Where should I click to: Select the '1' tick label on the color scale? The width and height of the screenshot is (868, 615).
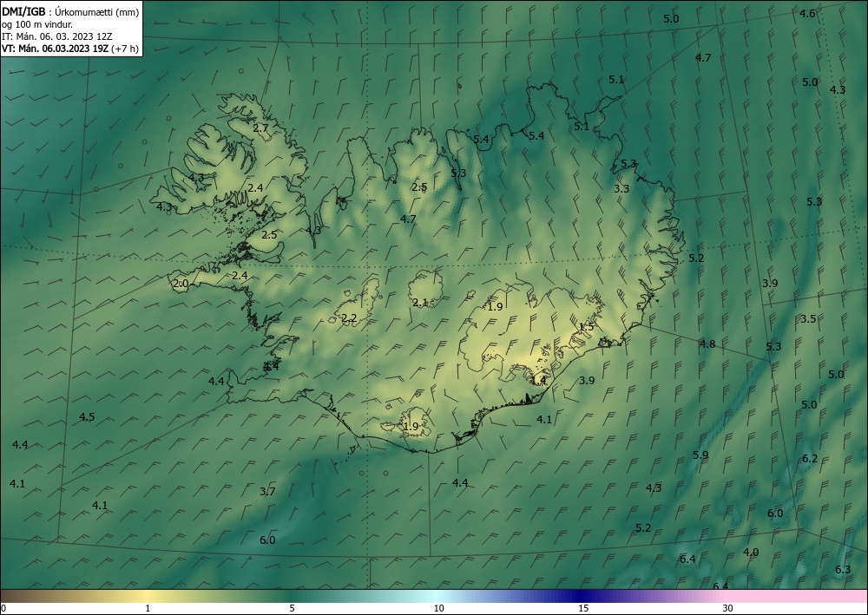pyautogui.click(x=148, y=609)
